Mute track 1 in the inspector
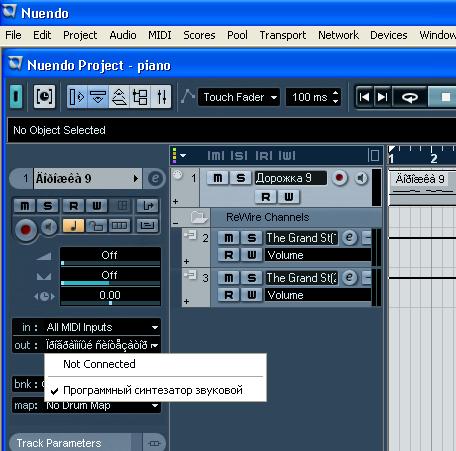This screenshot has height=451, width=456. point(25,206)
